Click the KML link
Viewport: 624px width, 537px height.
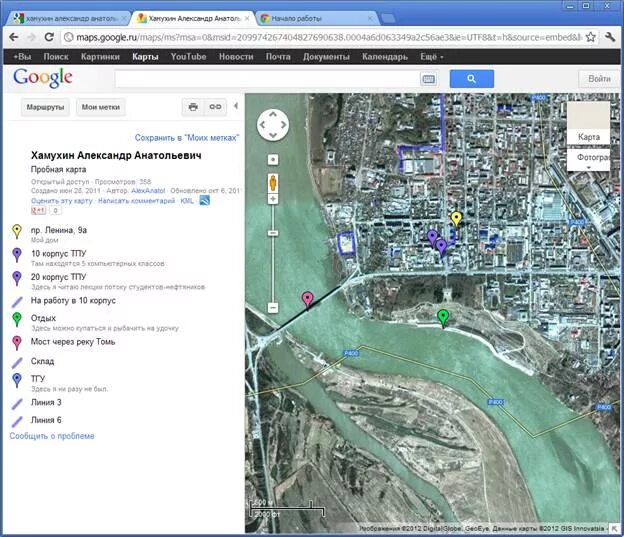[x=187, y=201]
